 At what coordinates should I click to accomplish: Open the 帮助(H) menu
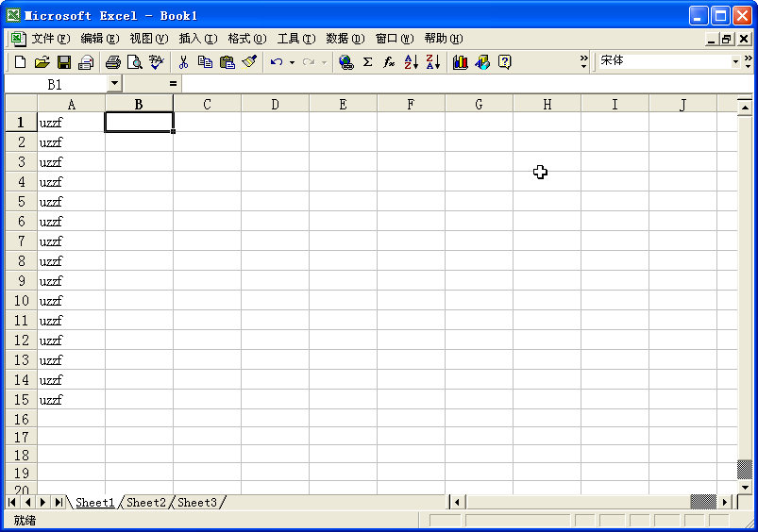pos(444,38)
